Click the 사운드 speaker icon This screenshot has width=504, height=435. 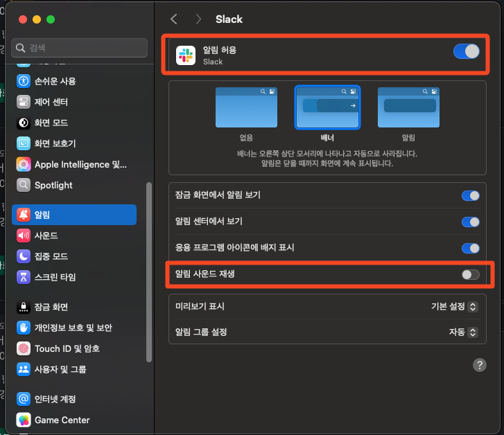click(24, 236)
